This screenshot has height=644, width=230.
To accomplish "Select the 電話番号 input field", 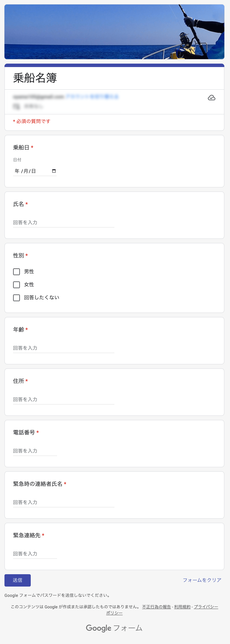I will pos(35,451).
